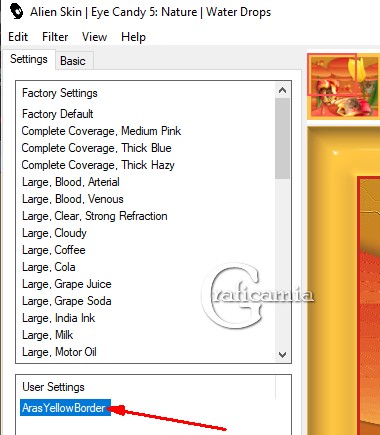This screenshot has height=435, width=380.
Task: Open the Edit menu
Action: pyautogui.click(x=18, y=37)
